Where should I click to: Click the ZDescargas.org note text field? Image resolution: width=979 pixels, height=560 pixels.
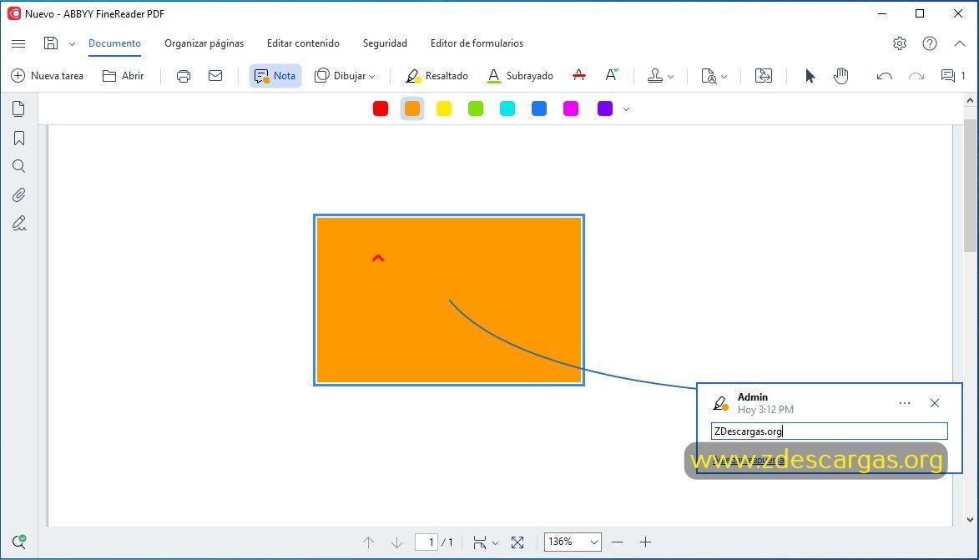pos(829,431)
